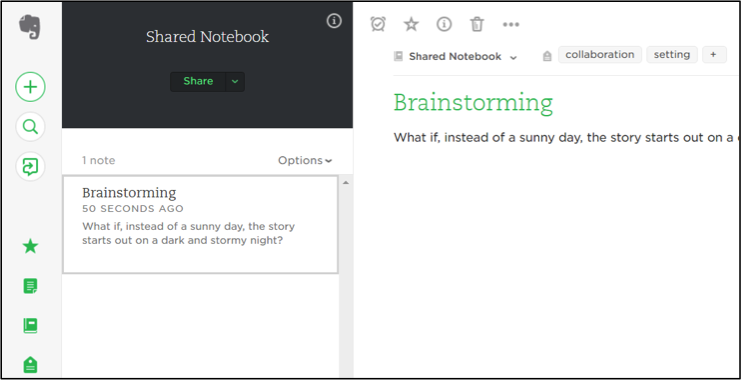Create a new note with plus icon
The width and height of the screenshot is (741, 380).
tap(30, 87)
